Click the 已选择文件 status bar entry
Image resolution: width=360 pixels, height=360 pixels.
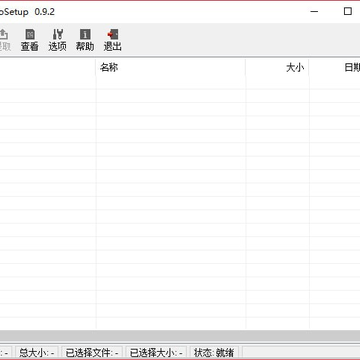[x=92, y=353]
